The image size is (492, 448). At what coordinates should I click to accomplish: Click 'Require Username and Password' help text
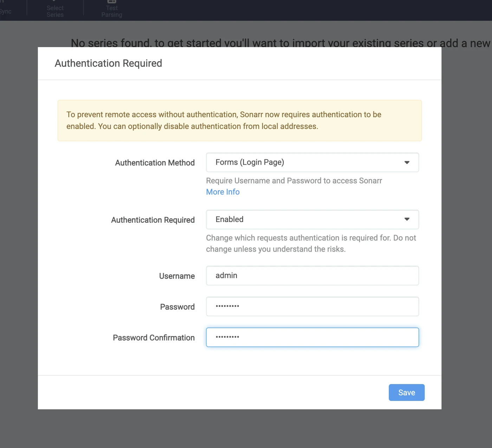pyautogui.click(x=294, y=181)
